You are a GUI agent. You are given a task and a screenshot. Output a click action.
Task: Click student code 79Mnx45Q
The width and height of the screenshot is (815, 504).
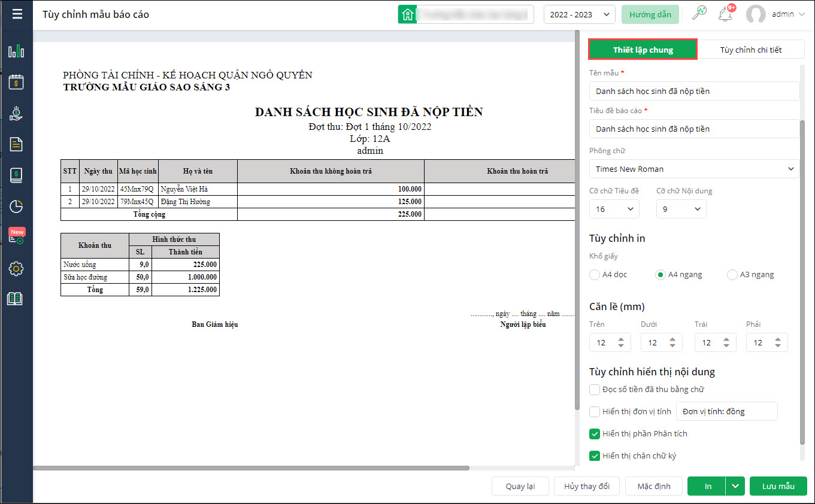click(137, 202)
